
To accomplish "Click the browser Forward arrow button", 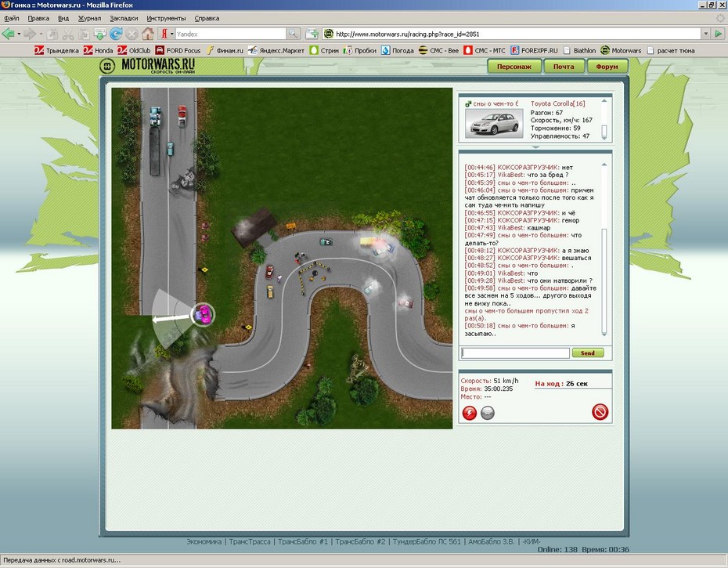I will (x=29, y=34).
